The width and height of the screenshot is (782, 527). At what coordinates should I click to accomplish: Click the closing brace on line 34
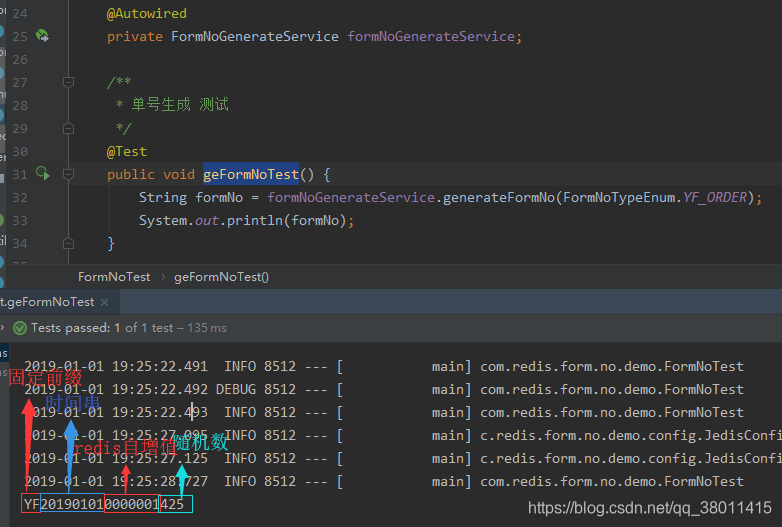tap(111, 243)
